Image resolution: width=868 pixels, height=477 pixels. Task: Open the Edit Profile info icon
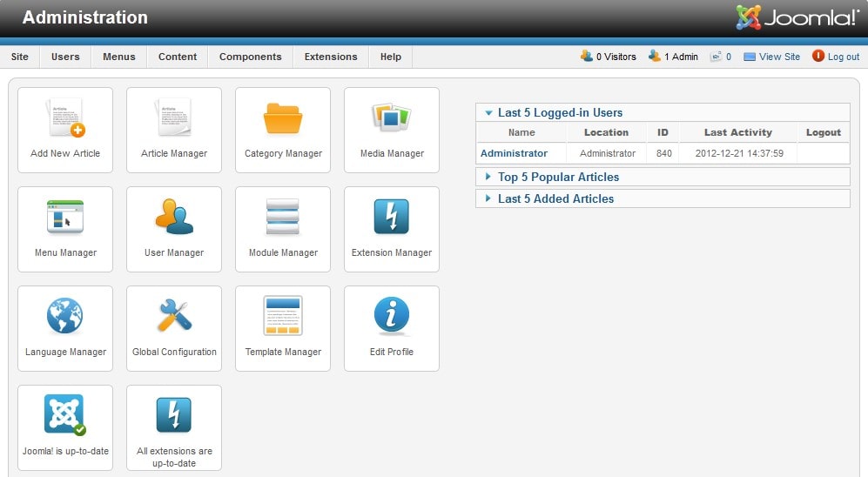pyautogui.click(x=392, y=316)
